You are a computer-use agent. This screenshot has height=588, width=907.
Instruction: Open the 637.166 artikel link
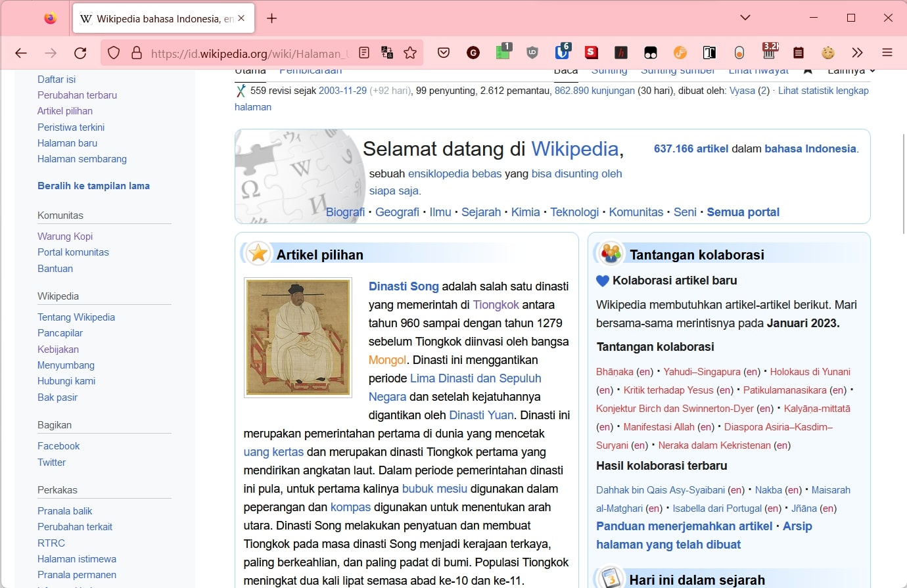coord(691,149)
